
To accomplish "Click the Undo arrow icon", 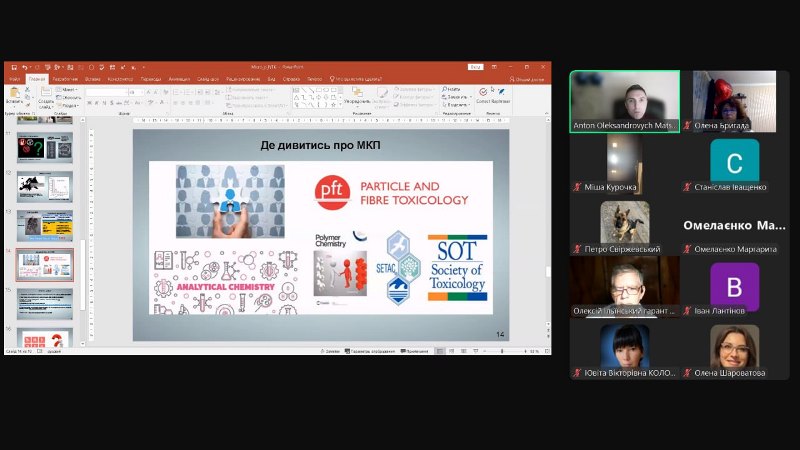I will tap(24, 67).
